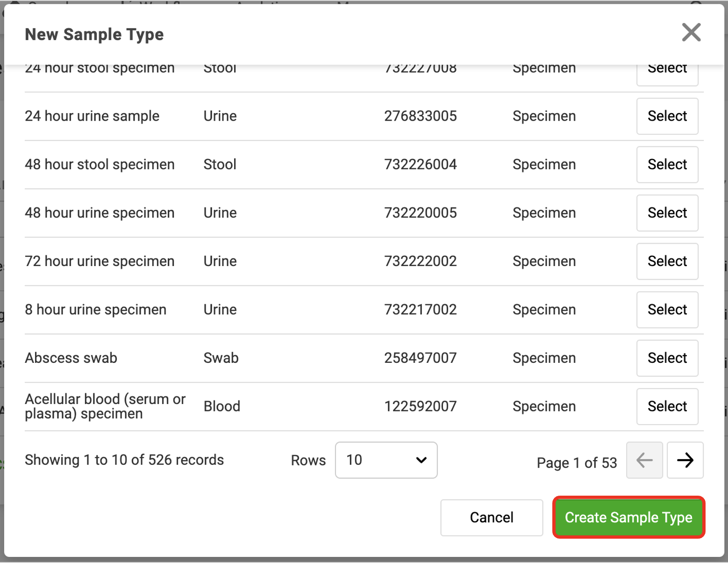This screenshot has width=728, height=563.
Task: Click the 8 hour urine specimen name
Action: 96,310
